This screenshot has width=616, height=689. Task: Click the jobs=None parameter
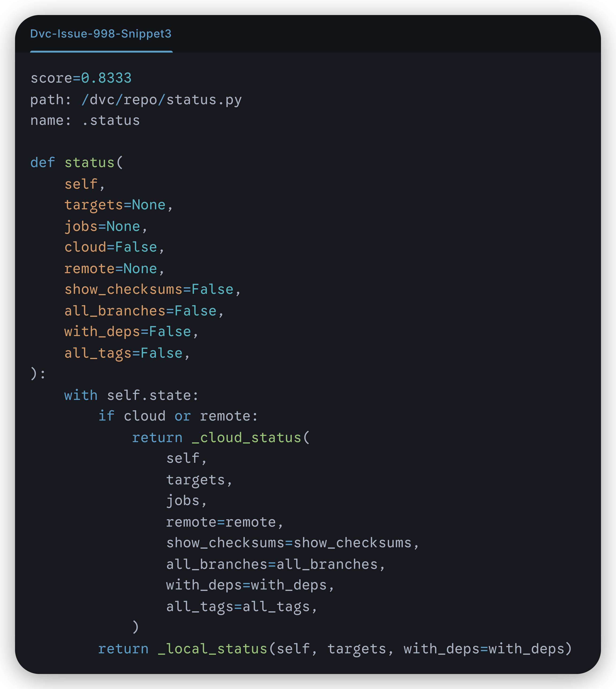point(102,226)
